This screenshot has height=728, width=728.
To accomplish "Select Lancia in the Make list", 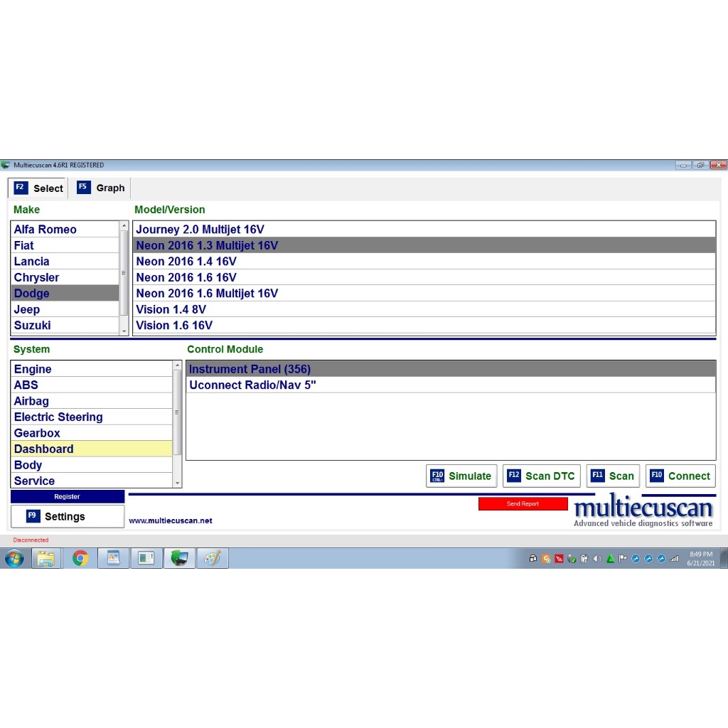I will click(x=65, y=262).
